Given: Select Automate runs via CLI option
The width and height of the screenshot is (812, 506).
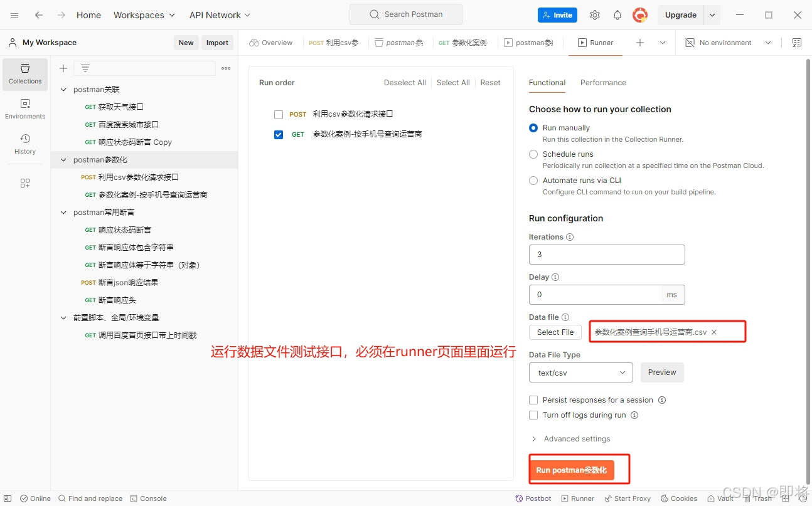Looking at the screenshot, I should [x=533, y=181].
